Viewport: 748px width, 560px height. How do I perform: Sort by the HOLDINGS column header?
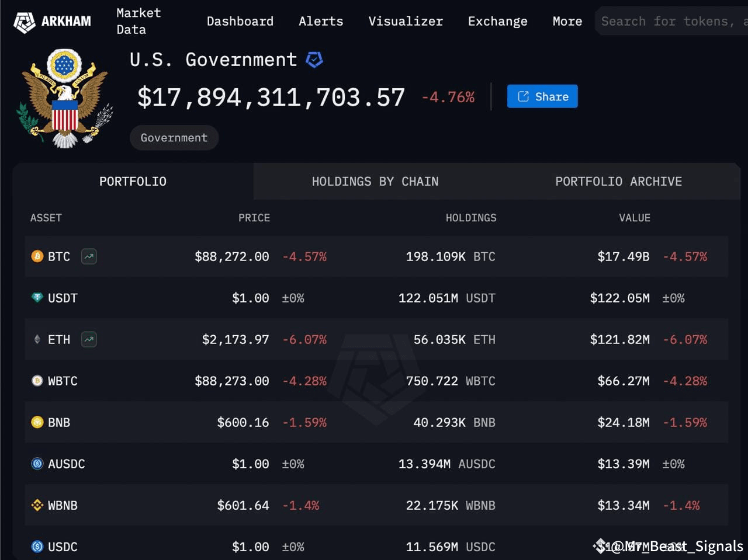tap(471, 218)
